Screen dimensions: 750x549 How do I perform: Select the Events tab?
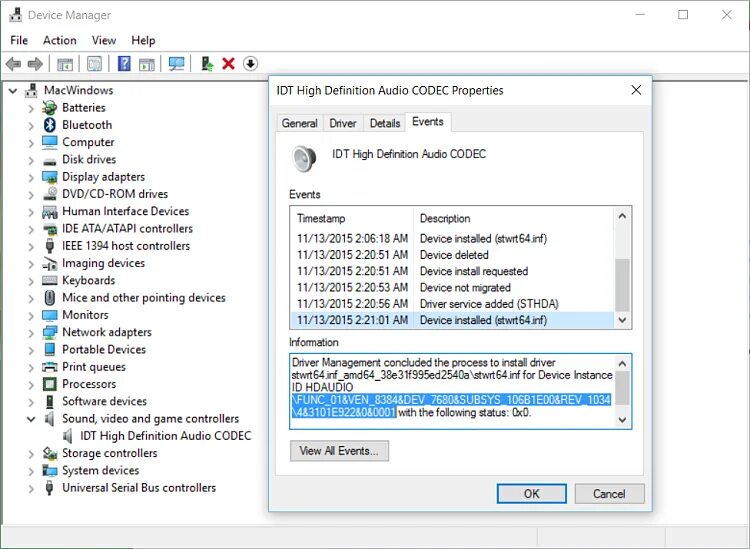tap(428, 122)
